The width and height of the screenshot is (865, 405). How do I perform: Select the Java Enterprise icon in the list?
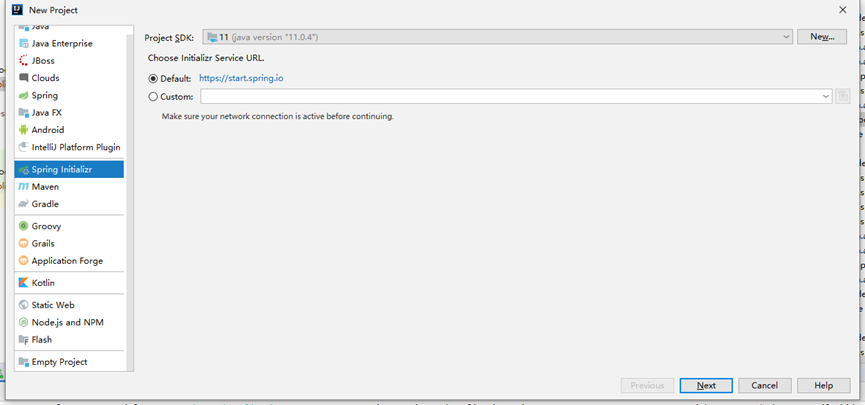tap(23, 44)
